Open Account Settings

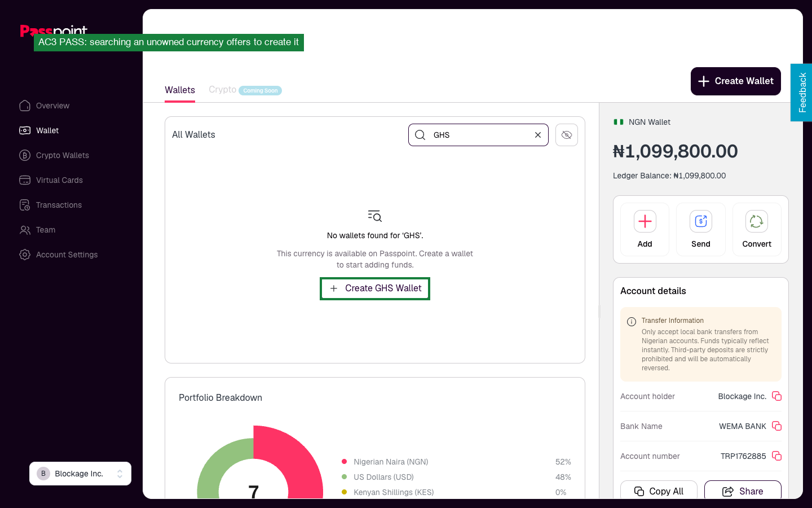point(59,255)
